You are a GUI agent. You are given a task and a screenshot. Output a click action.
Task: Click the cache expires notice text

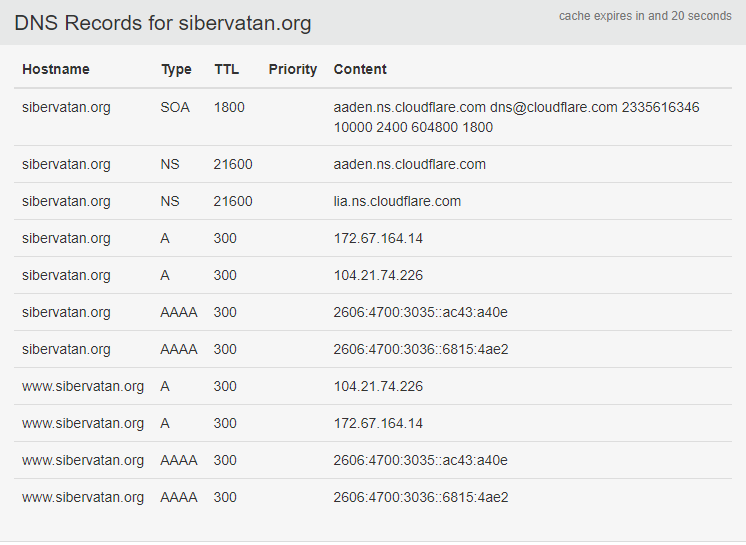click(645, 16)
